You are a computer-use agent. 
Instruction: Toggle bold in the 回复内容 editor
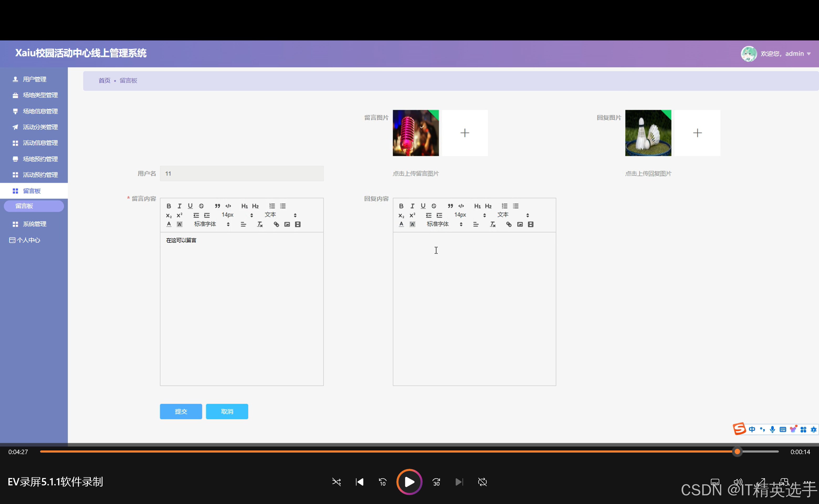click(x=401, y=206)
